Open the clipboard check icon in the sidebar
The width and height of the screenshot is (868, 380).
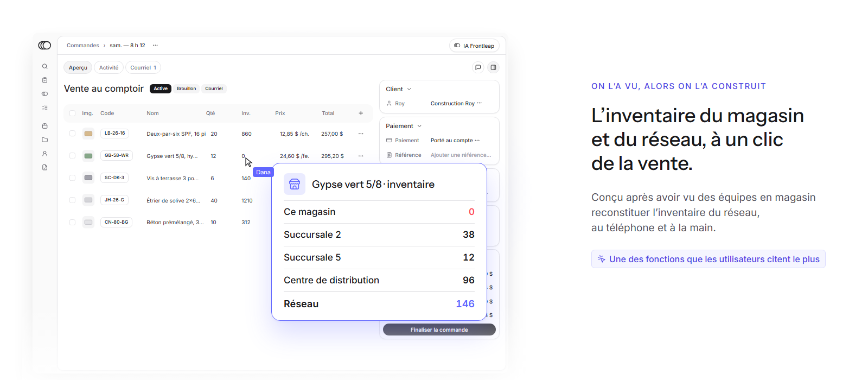(45, 80)
